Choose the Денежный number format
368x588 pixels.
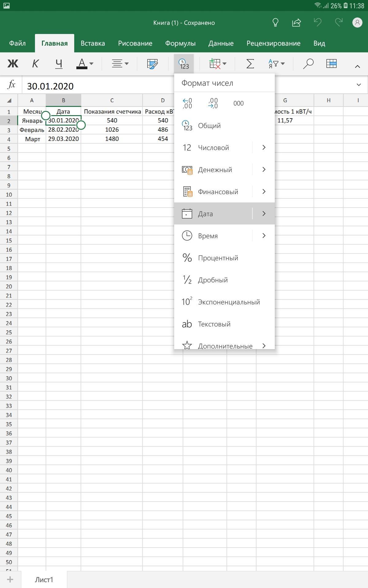coord(213,170)
